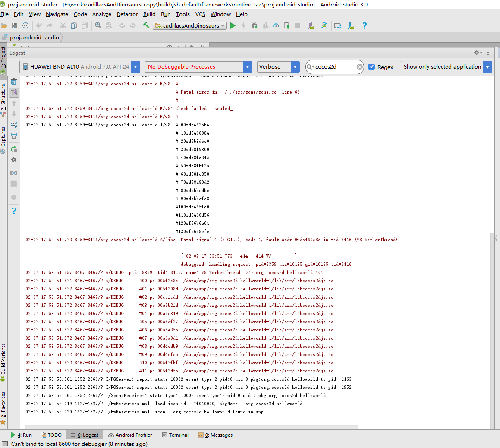
Task: Toggle tool window bars icon in status bar
Action: 4,444
